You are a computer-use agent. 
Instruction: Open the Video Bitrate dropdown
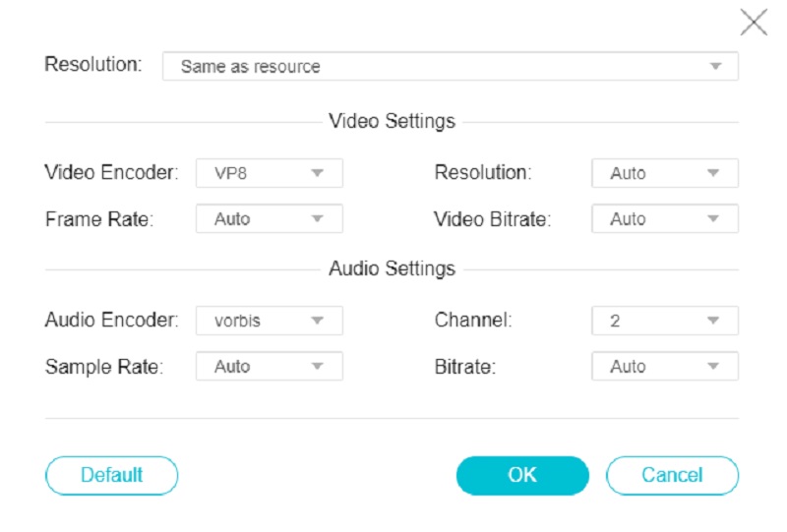pos(664,219)
